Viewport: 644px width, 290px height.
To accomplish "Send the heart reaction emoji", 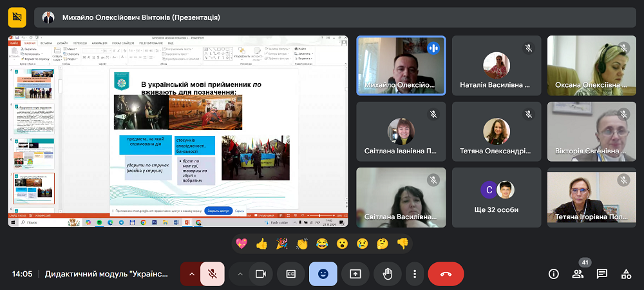I will point(241,244).
